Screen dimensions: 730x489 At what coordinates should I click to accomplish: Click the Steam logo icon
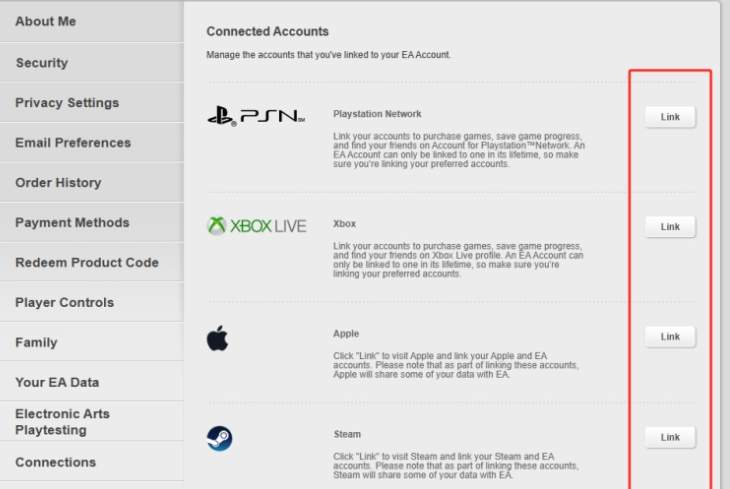tap(219, 438)
